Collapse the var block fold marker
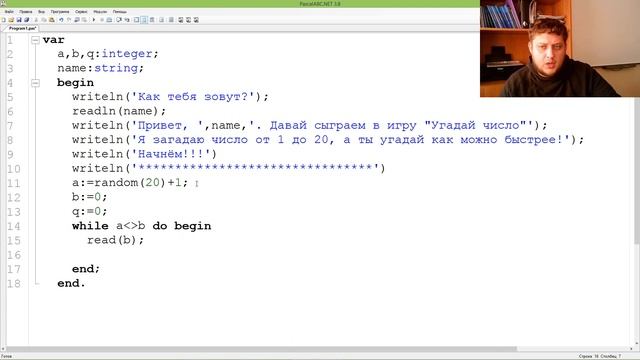The width and height of the screenshot is (640, 360). click(x=36, y=40)
